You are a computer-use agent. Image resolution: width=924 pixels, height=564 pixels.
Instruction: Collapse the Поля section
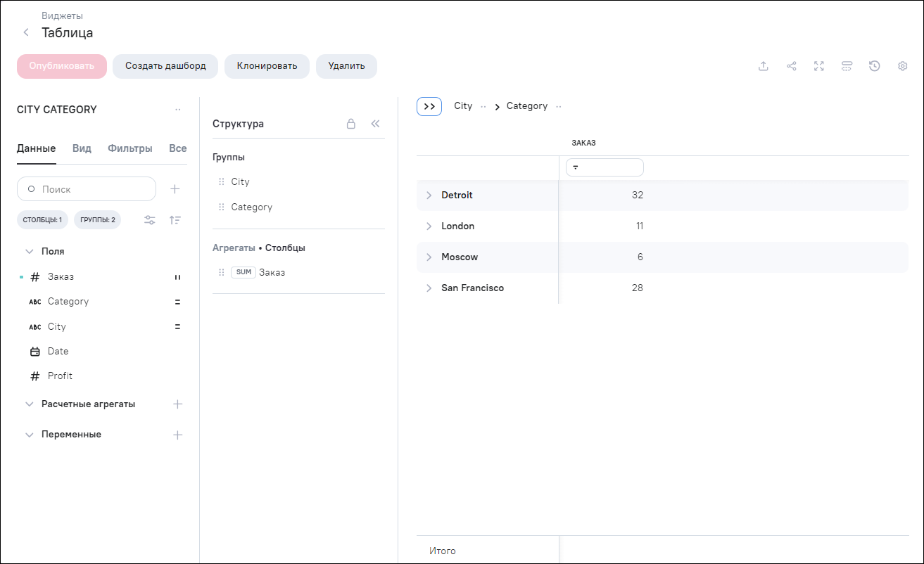(x=30, y=251)
